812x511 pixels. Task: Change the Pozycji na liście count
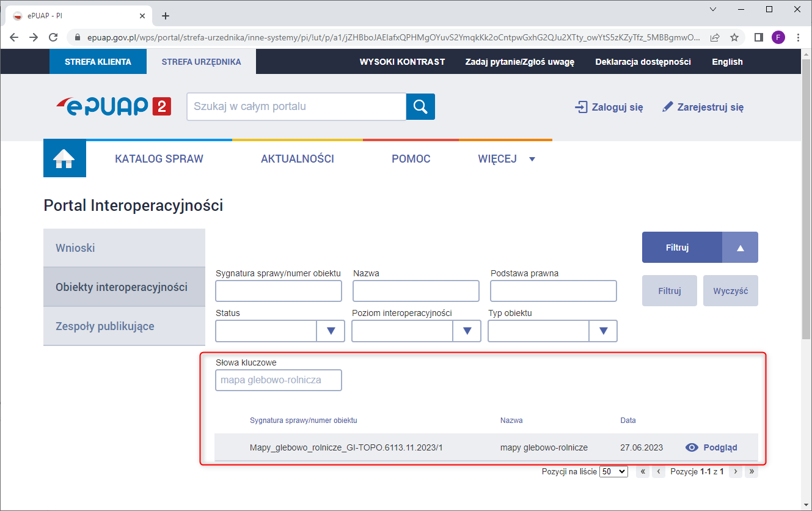pyautogui.click(x=613, y=472)
